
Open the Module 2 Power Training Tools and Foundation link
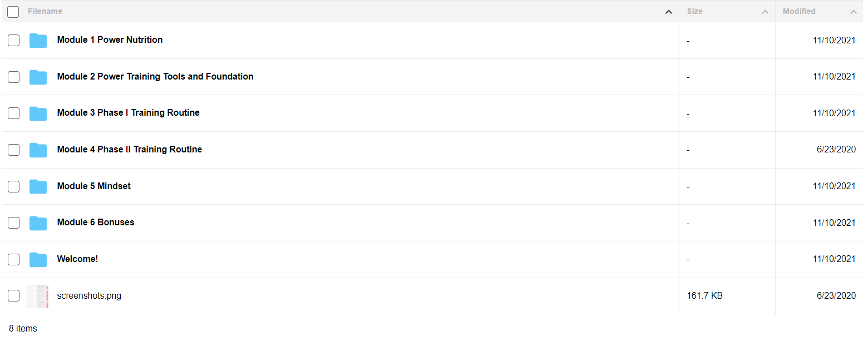[x=155, y=76]
